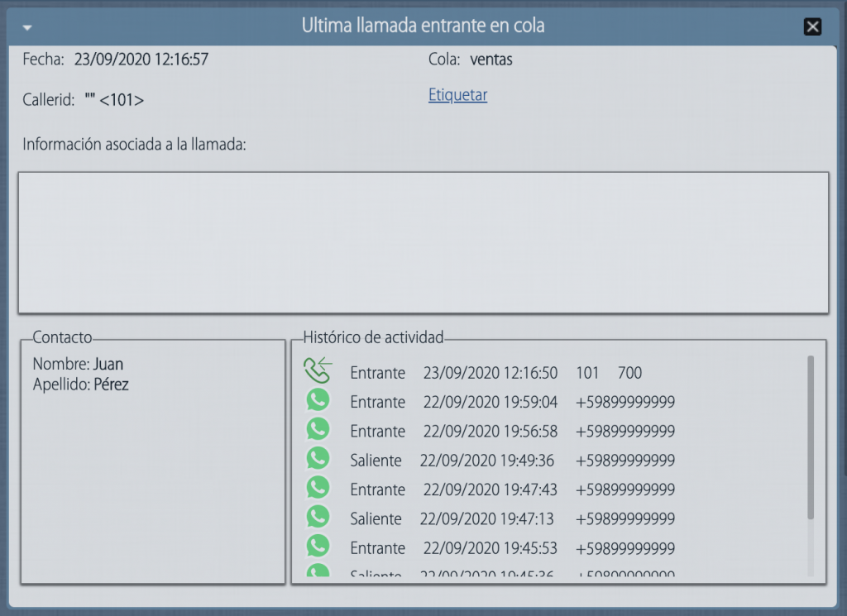Click extension 700 in first history row
847x616 pixels.
629,373
